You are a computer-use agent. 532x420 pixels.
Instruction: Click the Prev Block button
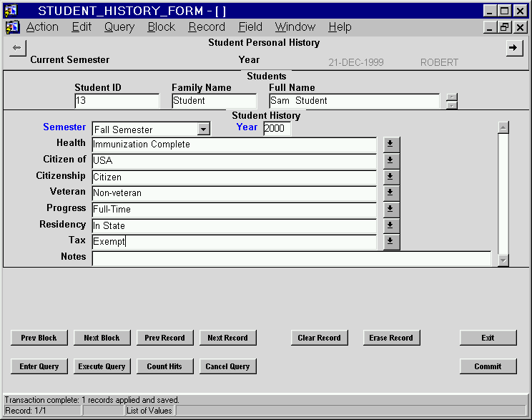point(39,338)
